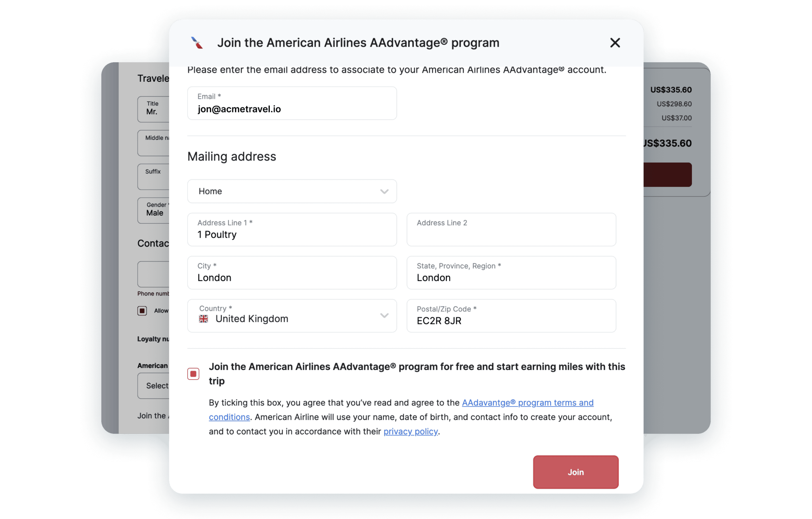
Task: Click the State, Province, Region field
Action: pyautogui.click(x=511, y=272)
